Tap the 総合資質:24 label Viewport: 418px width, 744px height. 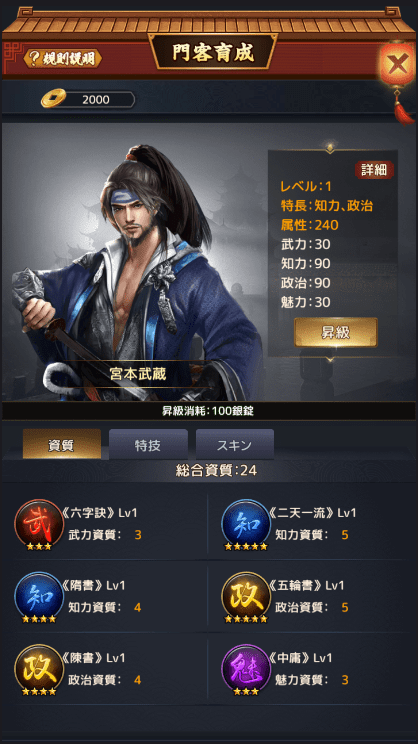click(216, 471)
